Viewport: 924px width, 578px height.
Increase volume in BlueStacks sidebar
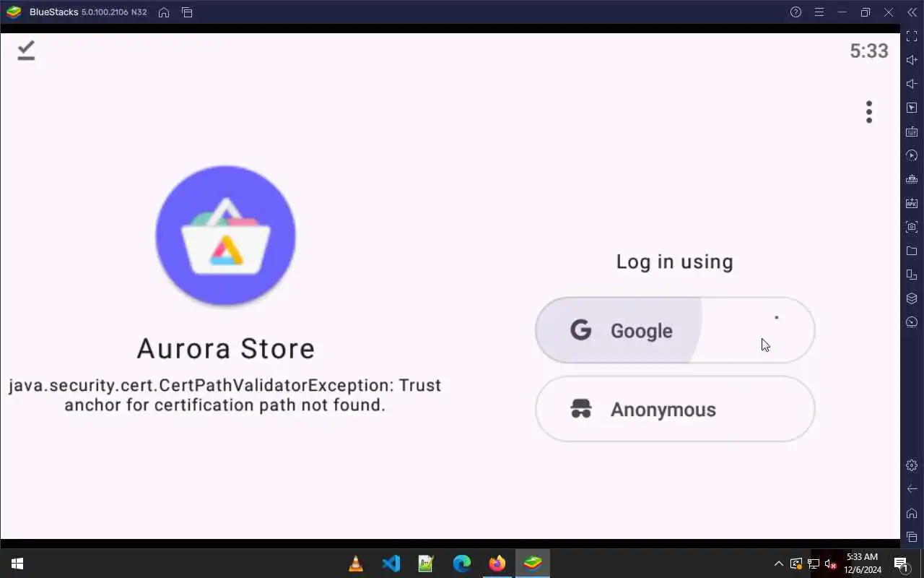click(x=912, y=60)
